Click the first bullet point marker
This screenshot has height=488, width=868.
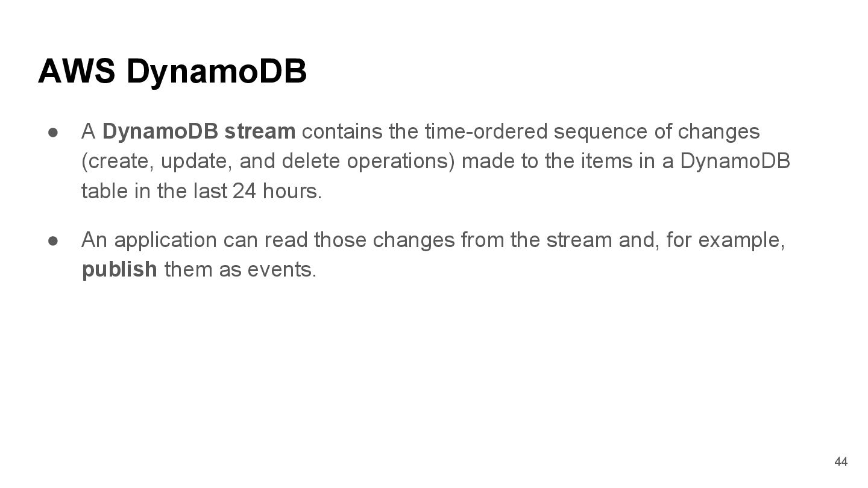click(53, 131)
